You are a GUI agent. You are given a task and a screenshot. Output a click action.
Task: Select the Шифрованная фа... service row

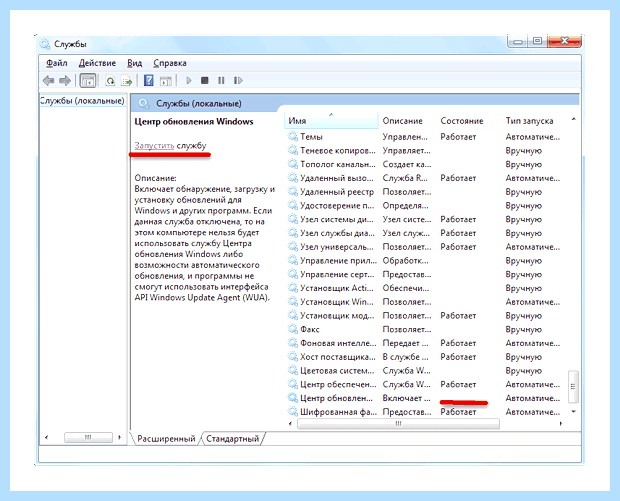click(425, 412)
